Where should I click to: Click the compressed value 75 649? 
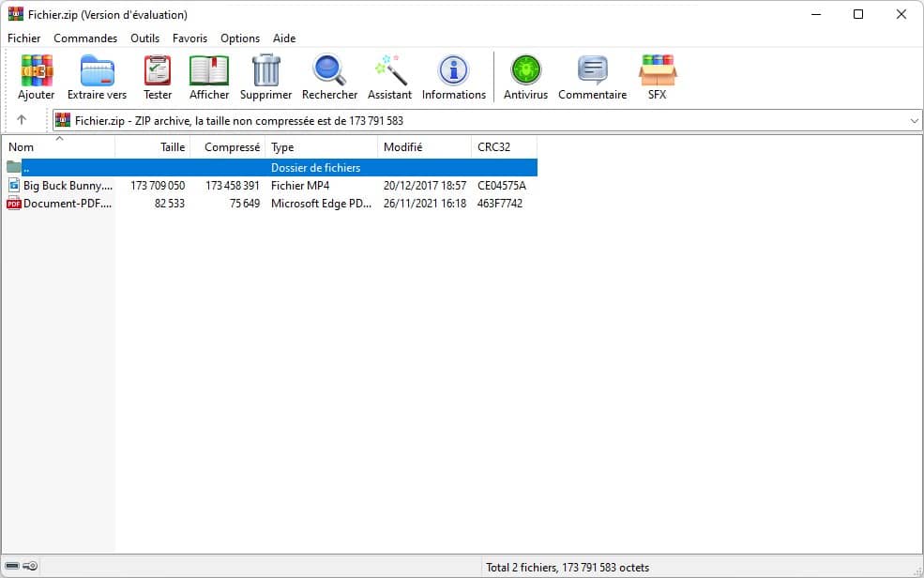245,204
